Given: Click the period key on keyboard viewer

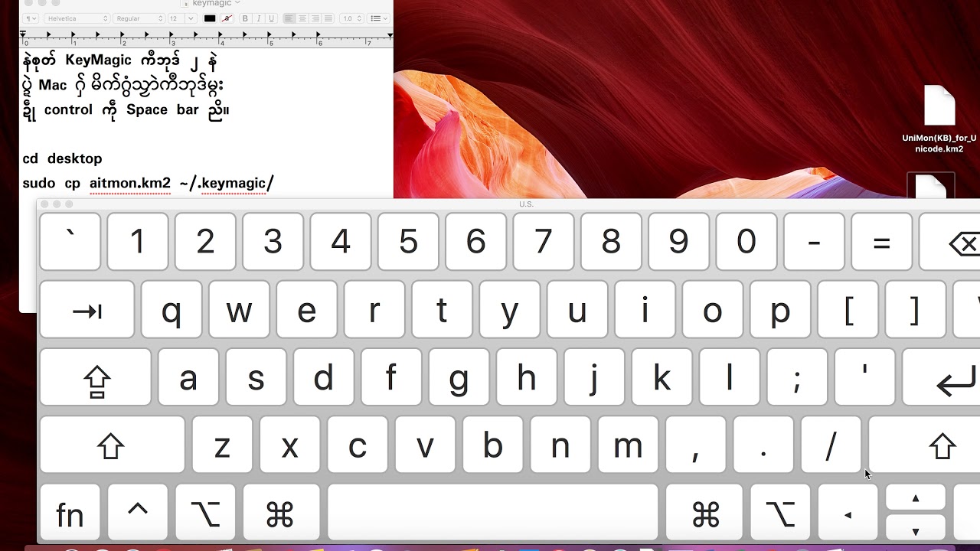Looking at the screenshot, I should [x=763, y=445].
